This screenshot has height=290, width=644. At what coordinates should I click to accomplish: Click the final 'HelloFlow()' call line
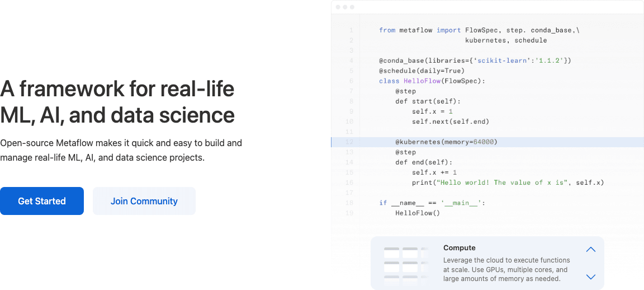pos(418,213)
